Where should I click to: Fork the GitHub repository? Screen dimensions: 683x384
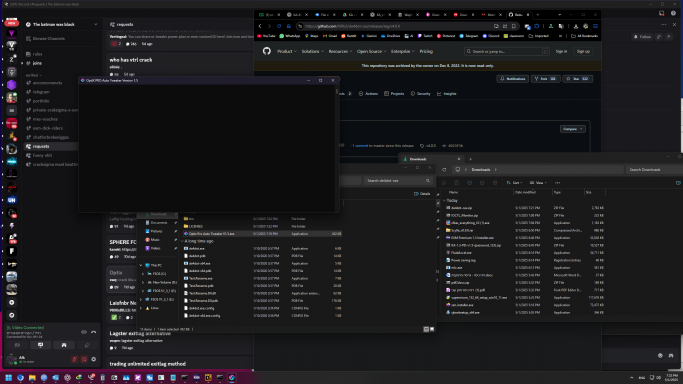[545, 79]
